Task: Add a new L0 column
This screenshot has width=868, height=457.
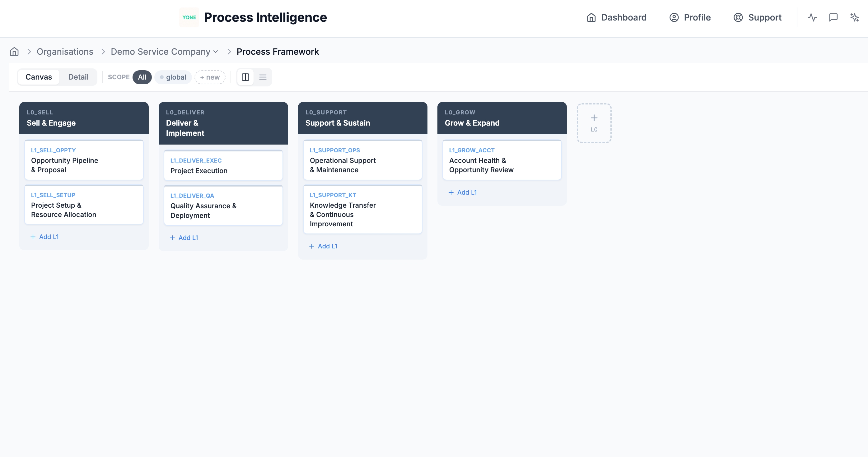Action: coord(594,123)
